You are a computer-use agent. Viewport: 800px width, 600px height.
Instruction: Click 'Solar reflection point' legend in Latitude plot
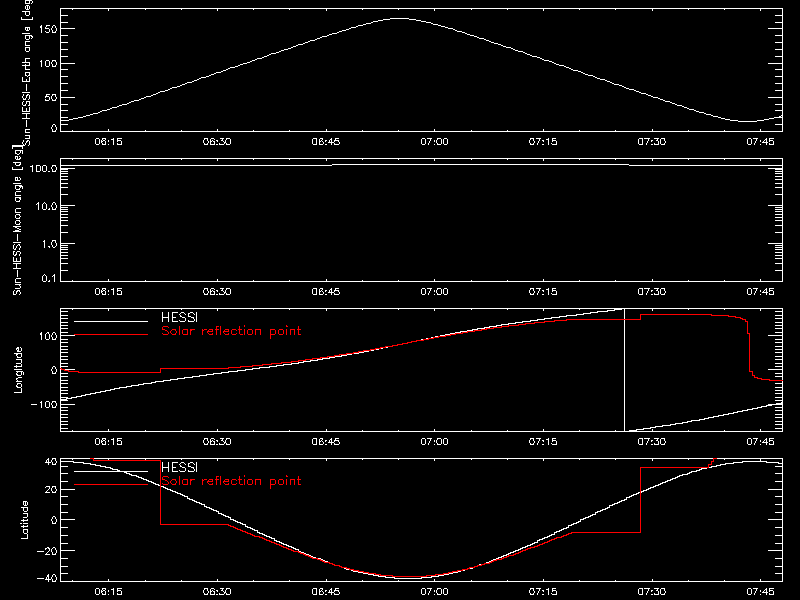(x=231, y=481)
